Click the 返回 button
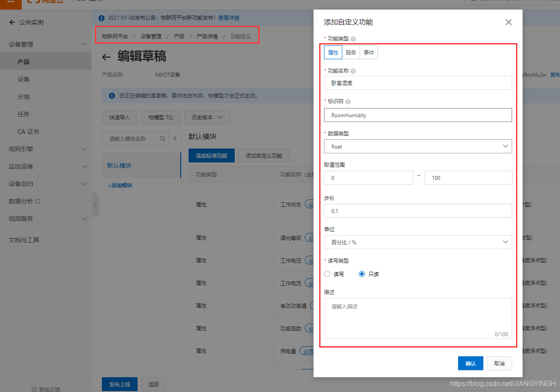Screen dimensions: 560x392 154,385
